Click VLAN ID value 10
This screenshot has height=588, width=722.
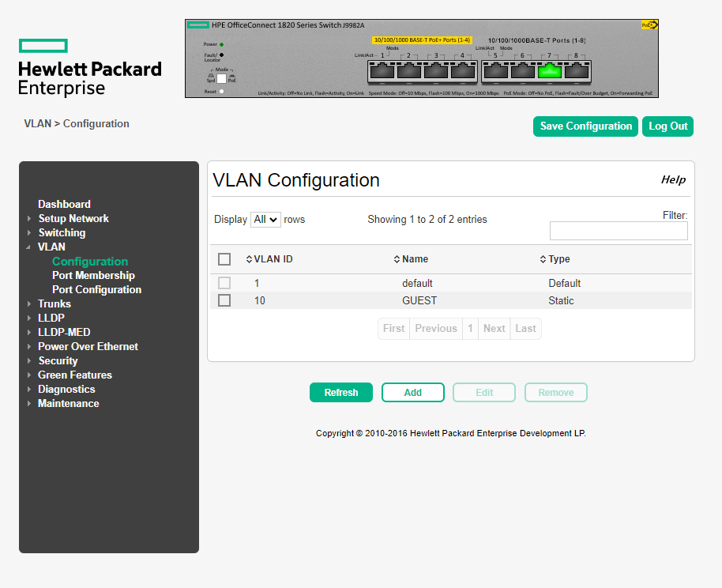tap(260, 301)
